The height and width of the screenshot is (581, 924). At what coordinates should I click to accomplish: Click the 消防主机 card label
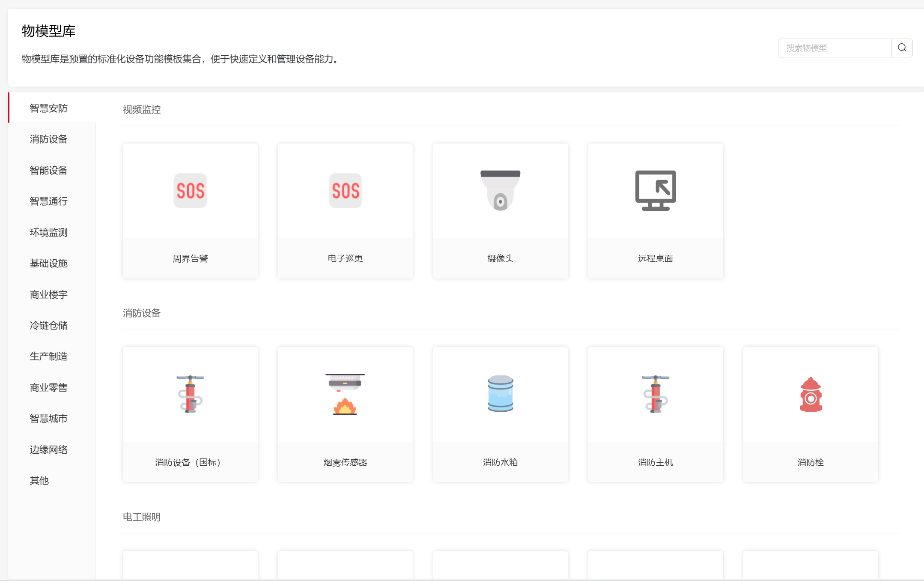tap(656, 462)
